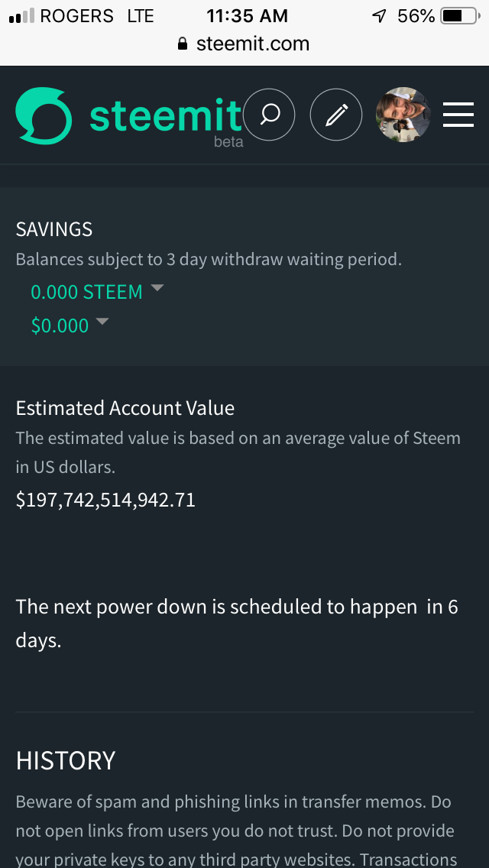This screenshot has height=868, width=489.
Task: Expand the 0.000 STEEM savings dropdown
Action: [86, 293]
